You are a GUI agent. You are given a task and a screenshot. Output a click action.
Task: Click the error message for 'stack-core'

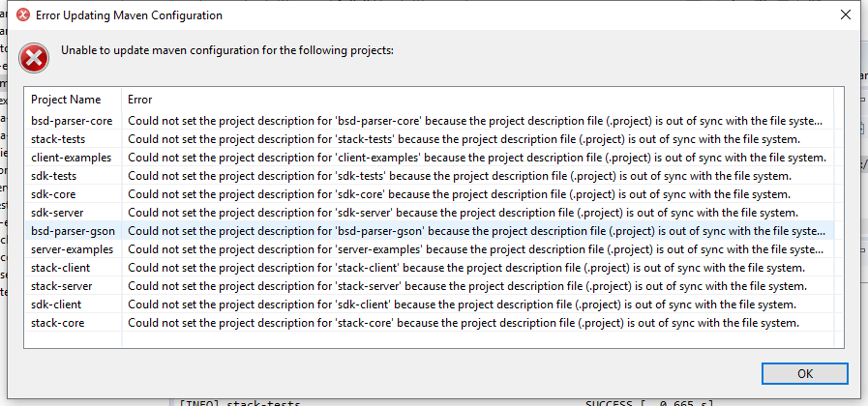pos(463,323)
